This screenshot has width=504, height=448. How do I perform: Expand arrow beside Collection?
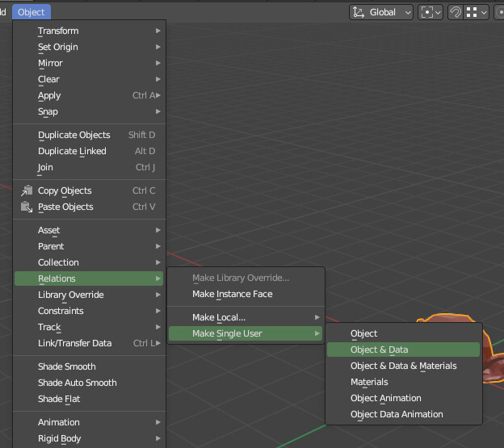click(x=157, y=262)
